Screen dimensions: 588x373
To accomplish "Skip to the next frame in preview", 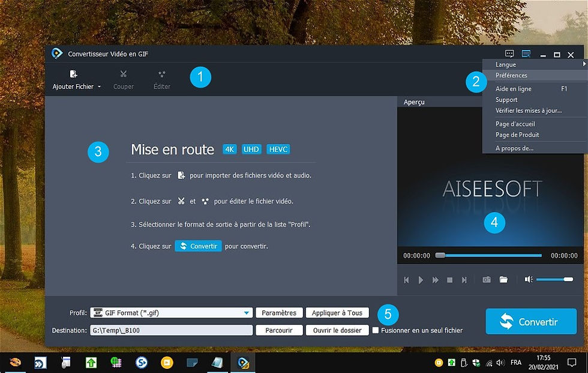I will click(464, 280).
